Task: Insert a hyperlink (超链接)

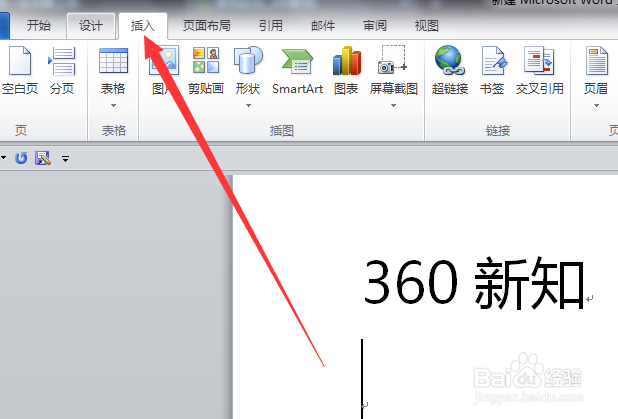Action: (x=450, y=71)
